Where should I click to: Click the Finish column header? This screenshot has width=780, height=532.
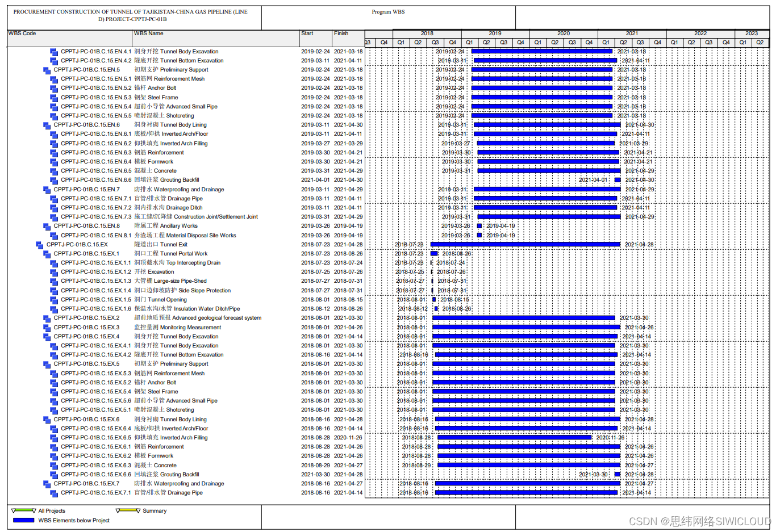341,33
